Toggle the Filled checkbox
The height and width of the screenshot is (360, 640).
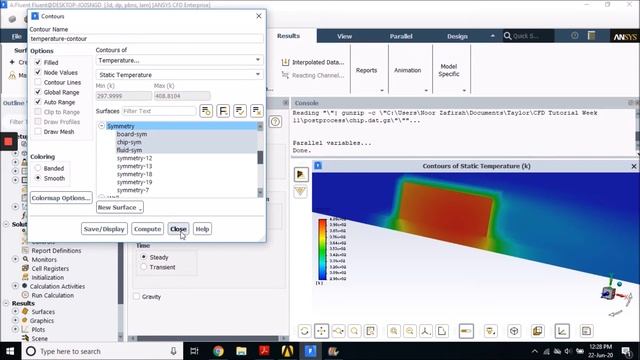coord(38,62)
